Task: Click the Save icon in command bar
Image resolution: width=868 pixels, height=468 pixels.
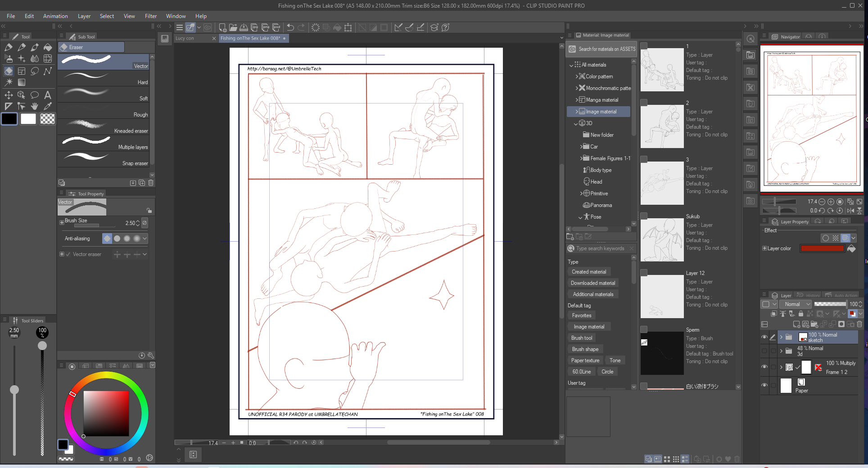Action: pyautogui.click(x=244, y=27)
